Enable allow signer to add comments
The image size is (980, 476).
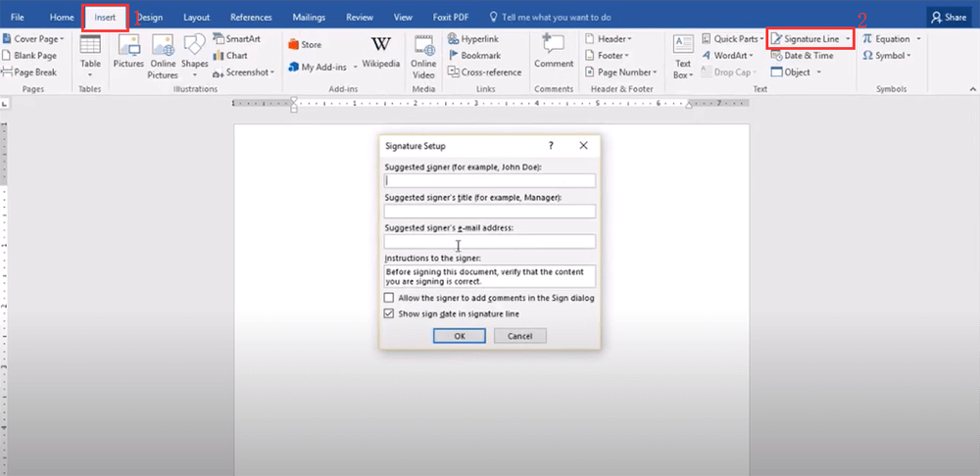[x=389, y=298]
